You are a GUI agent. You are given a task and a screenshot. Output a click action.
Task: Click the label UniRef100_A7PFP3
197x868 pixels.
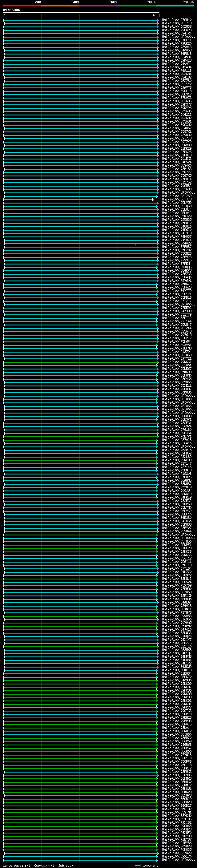pyautogui.click(x=177, y=548)
